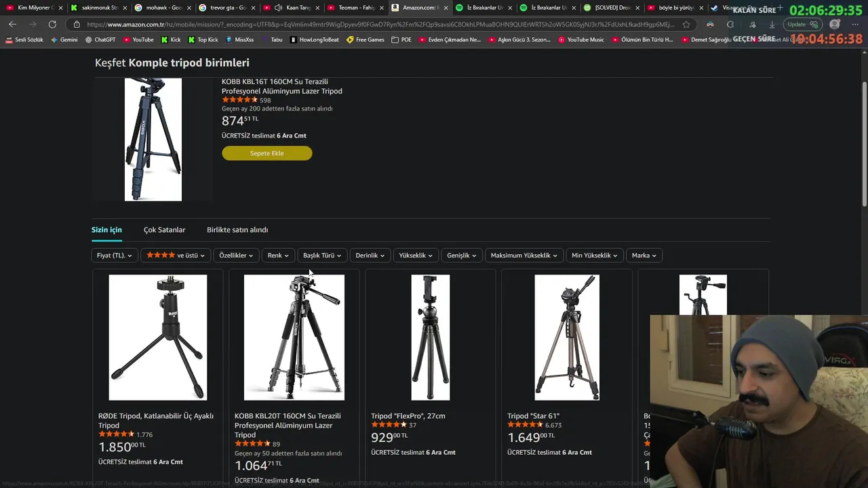The height and width of the screenshot is (488, 868).
Task: Click the RØDE tripod product image
Action: click(158, 337)
